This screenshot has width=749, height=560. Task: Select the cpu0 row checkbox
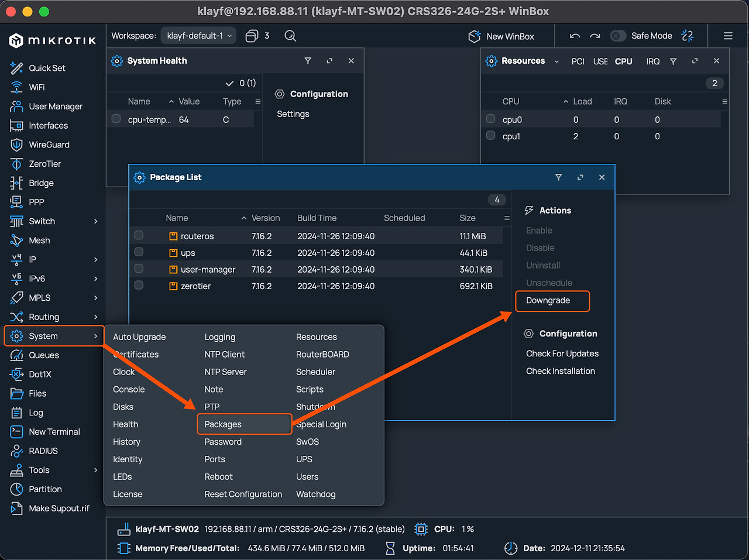click(491, 119)
